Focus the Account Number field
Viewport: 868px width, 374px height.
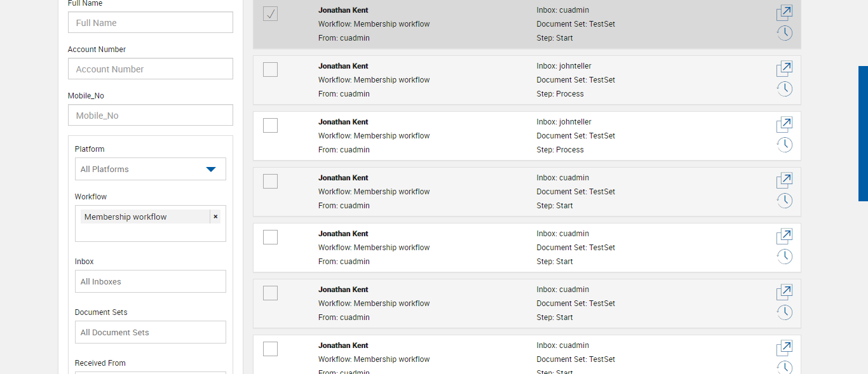coord(150,69)
